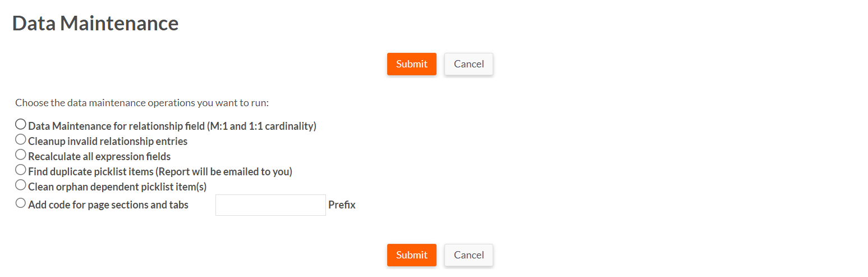Choose the Clean orphan dependent picklist radio button

click(x=21, y=184)
